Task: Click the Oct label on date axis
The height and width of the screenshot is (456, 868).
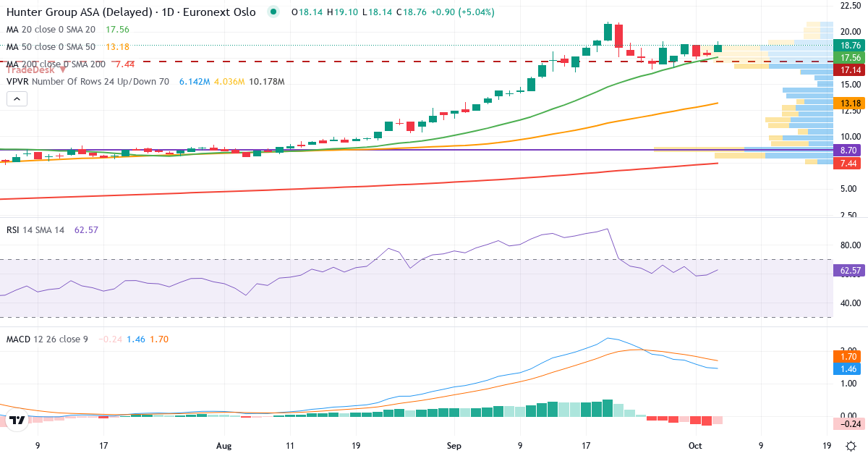Action: coord(695,446)
